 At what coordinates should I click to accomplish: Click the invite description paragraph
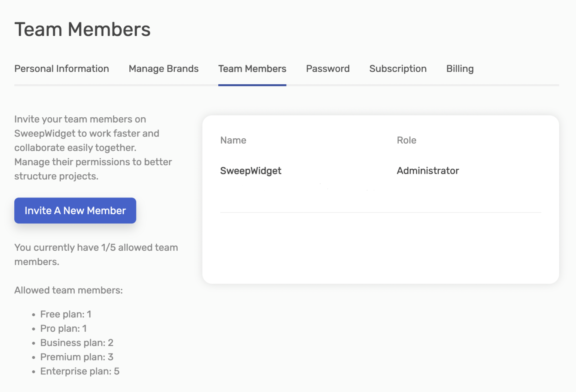93,148
